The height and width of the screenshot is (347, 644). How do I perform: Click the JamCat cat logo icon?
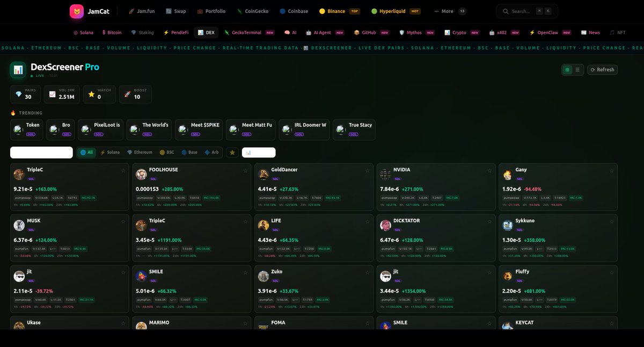77,11
